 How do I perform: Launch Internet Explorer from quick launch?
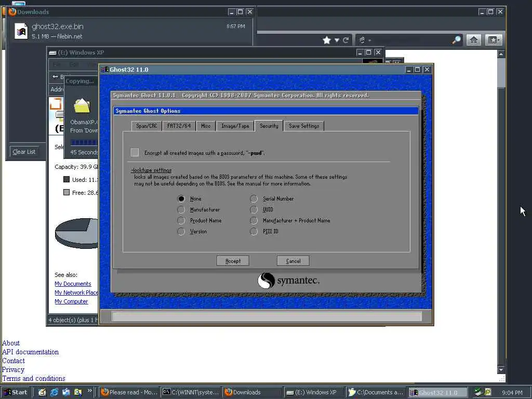(x=54, y=392)
